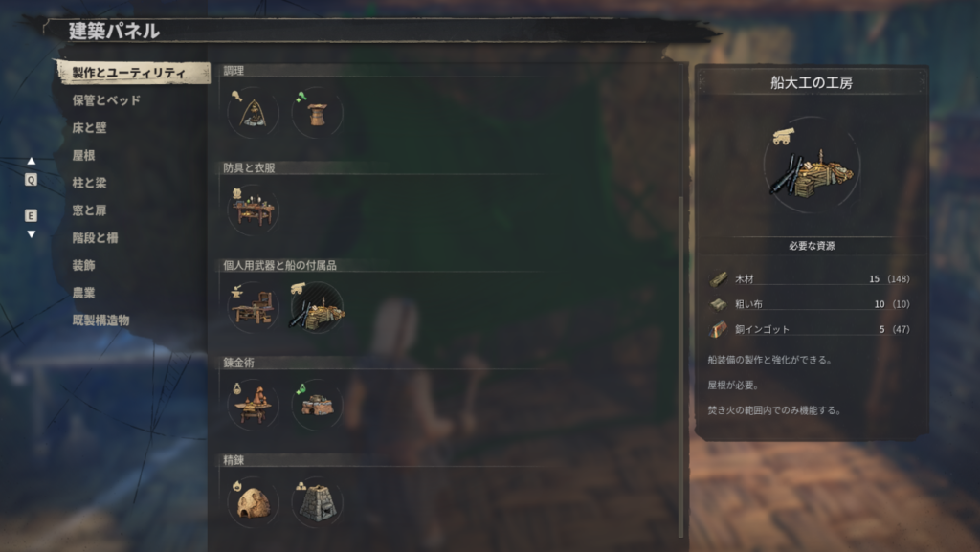This screenshot has width=980, height=552.
Task: Select the 農業 category
Action: [x=84, y=292]
